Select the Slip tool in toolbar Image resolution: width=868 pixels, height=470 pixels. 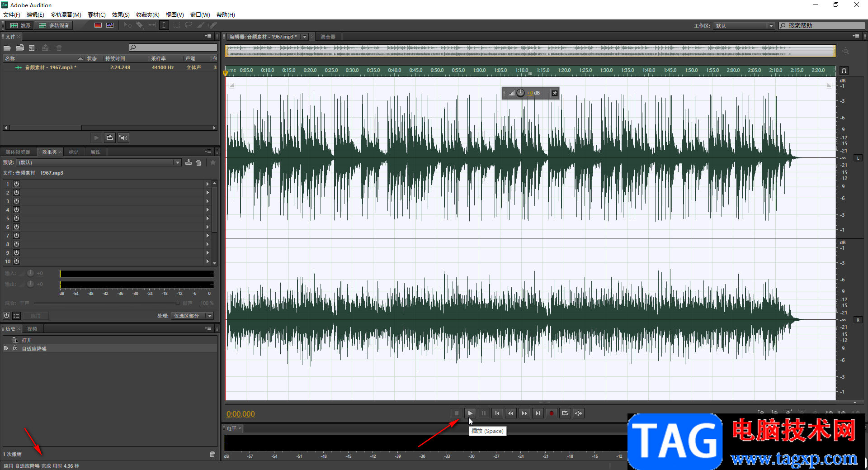152,25
